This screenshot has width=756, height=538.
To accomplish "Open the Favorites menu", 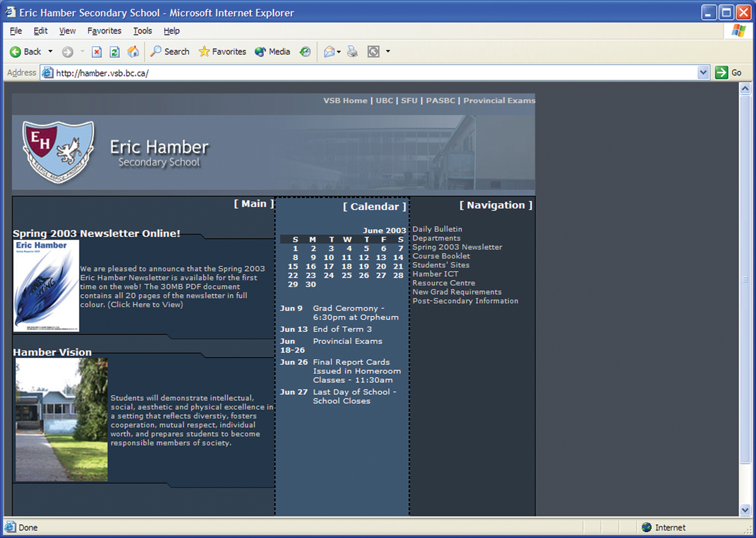I will 104,31.
